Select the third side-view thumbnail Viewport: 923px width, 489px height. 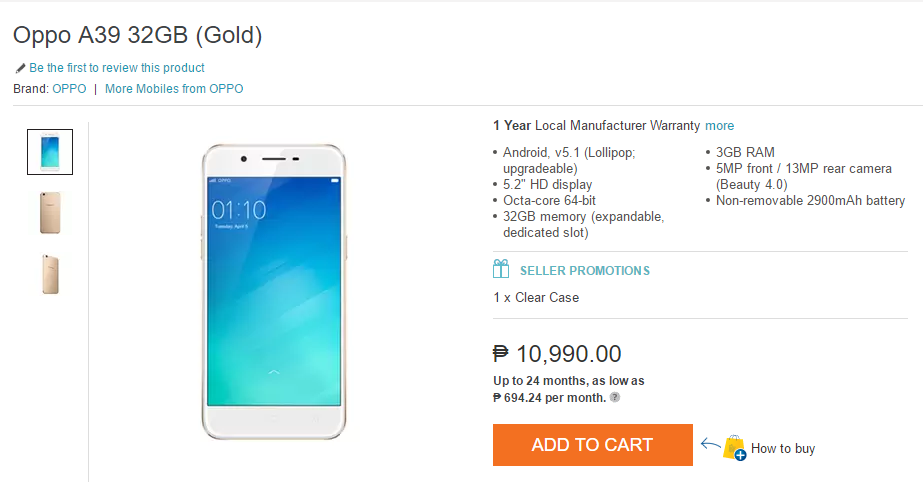(x=50, y=274)
